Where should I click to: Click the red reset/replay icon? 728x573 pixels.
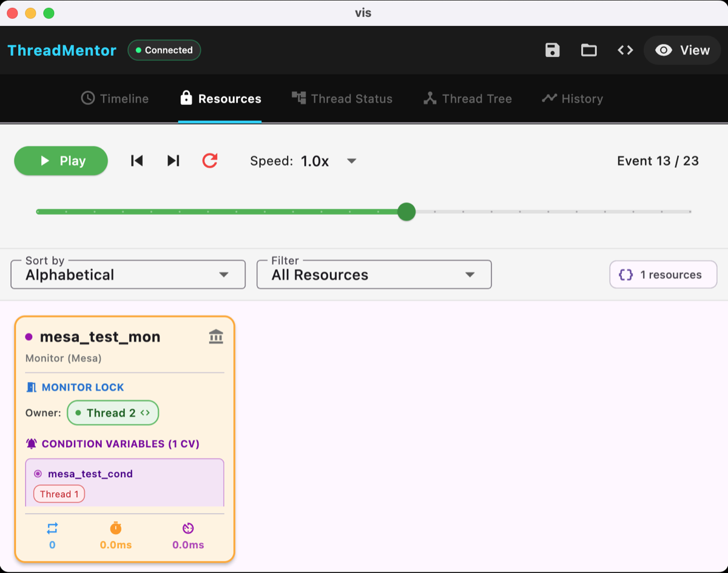210,161
